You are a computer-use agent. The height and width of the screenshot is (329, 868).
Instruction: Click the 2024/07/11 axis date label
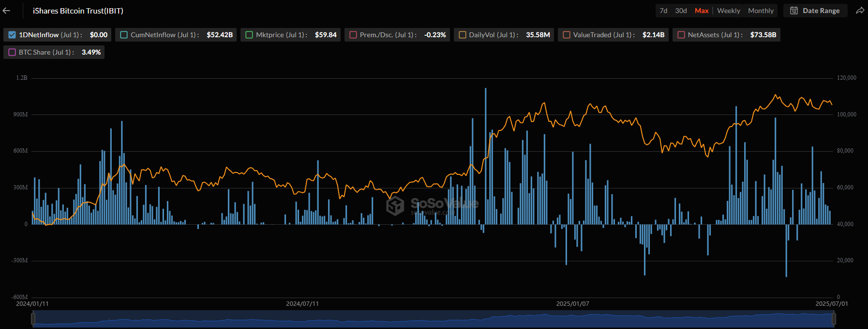coord(302,304)
